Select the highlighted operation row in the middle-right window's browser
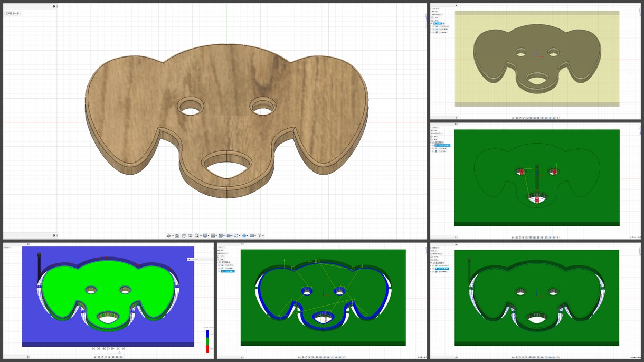The height and width of the screenshot is (362, 644). pos(442,145)
